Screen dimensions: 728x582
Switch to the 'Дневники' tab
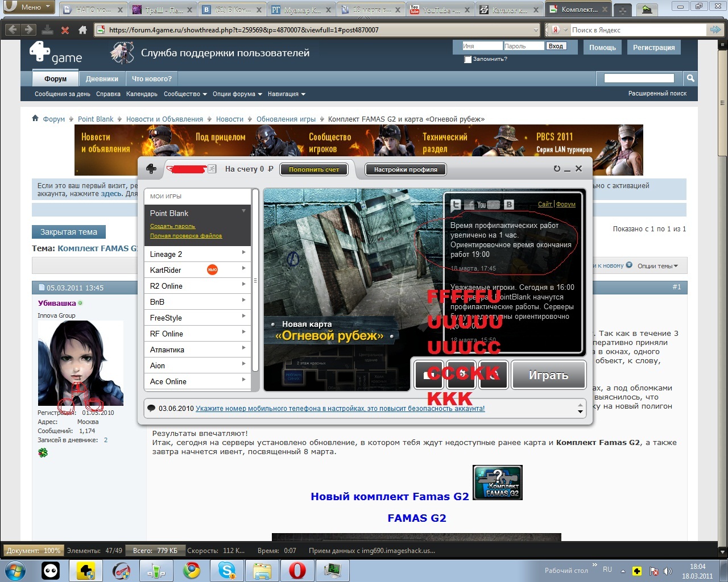click(x=102, y=79)
